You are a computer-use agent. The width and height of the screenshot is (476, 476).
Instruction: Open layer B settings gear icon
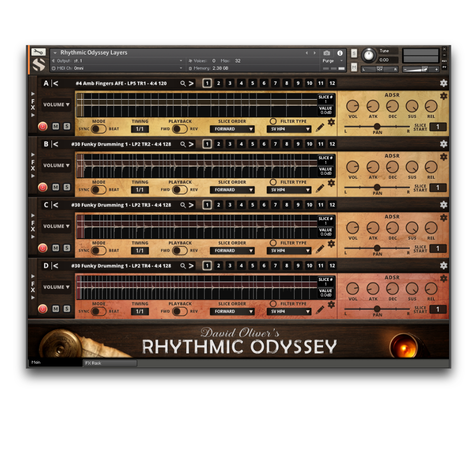pyautogui.click(x=443, y=144)
